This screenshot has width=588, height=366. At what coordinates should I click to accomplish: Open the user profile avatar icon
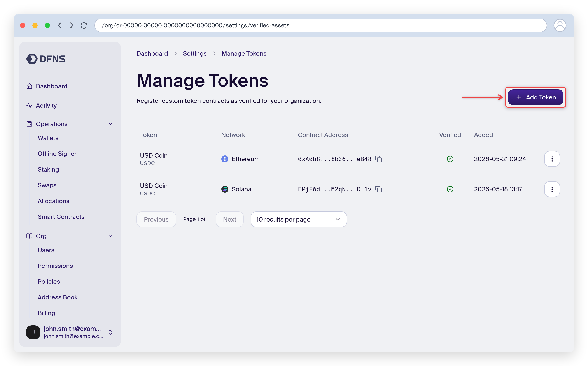point(560,25)
